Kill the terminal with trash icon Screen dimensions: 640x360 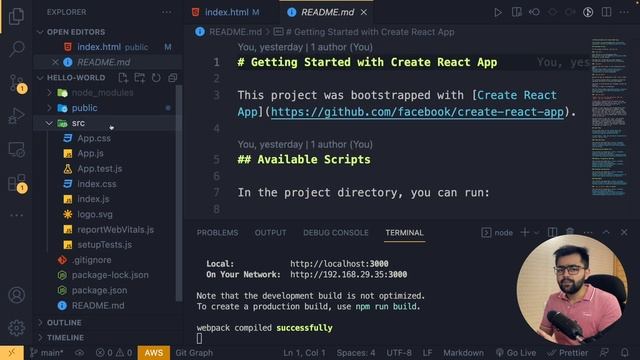[x=570, y=232]
